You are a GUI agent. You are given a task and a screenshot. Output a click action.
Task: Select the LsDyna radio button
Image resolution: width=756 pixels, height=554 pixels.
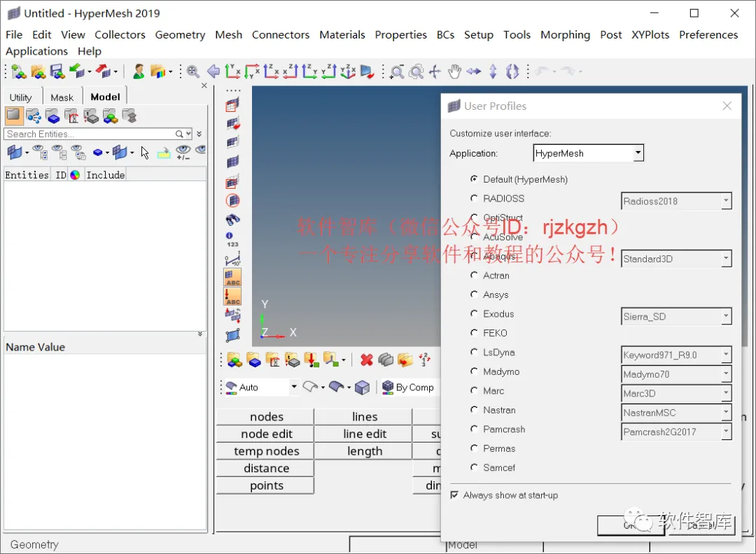(x=474, y=352)
